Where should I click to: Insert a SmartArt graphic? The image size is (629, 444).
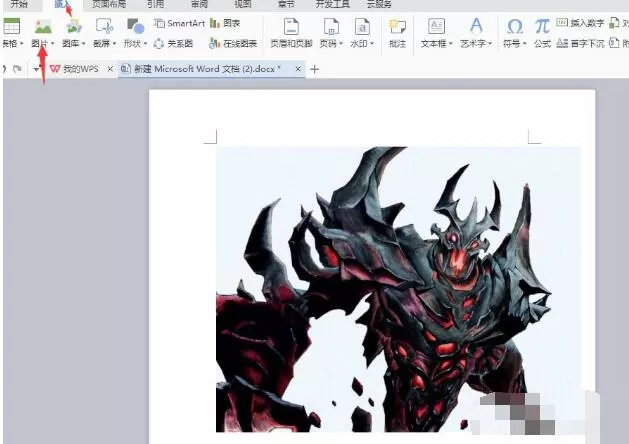pyautogui.click(x=179, y=23)
